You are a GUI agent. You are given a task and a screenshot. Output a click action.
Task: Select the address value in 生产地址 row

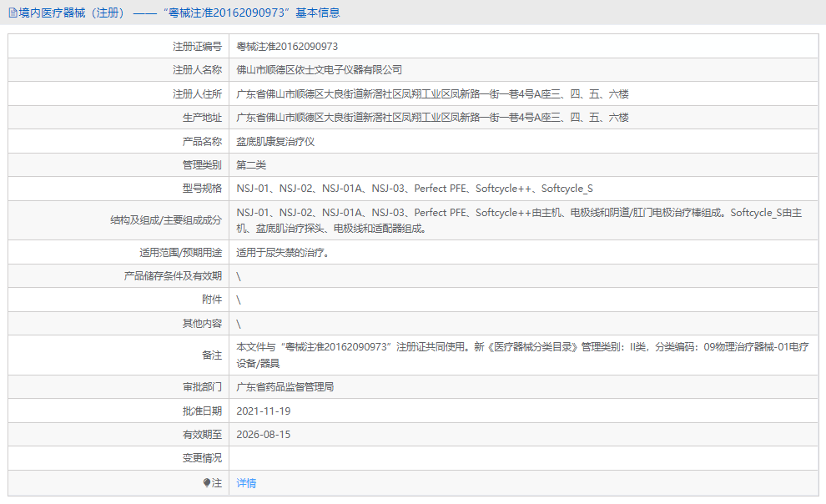coord(432,118)
